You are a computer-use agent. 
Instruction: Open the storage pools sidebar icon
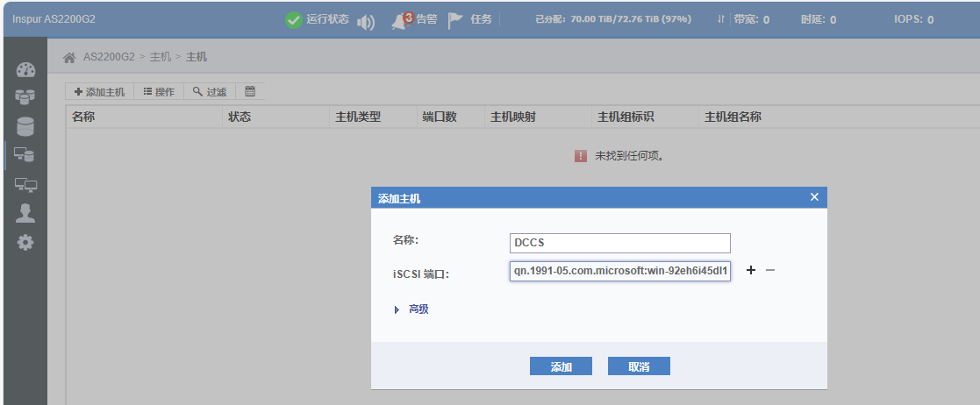pos(25,96)
